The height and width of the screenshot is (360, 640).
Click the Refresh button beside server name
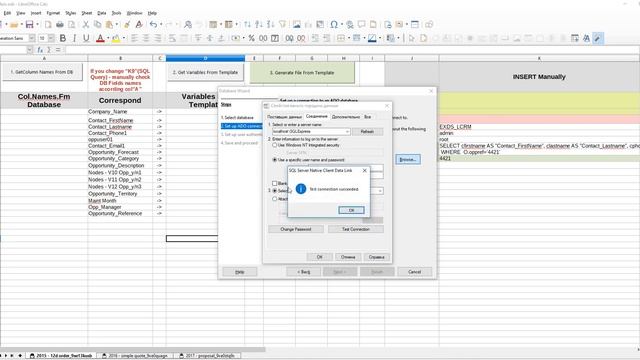click(x=367, y=131)
